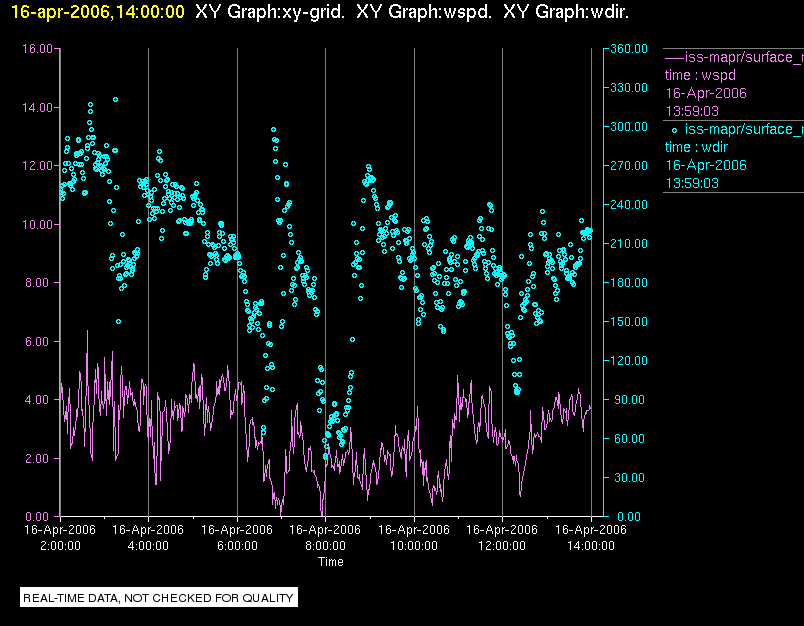Click the 240.00 label on right axis
The image size is (804, 626).
pyautogui.click(x=629, y=205)
